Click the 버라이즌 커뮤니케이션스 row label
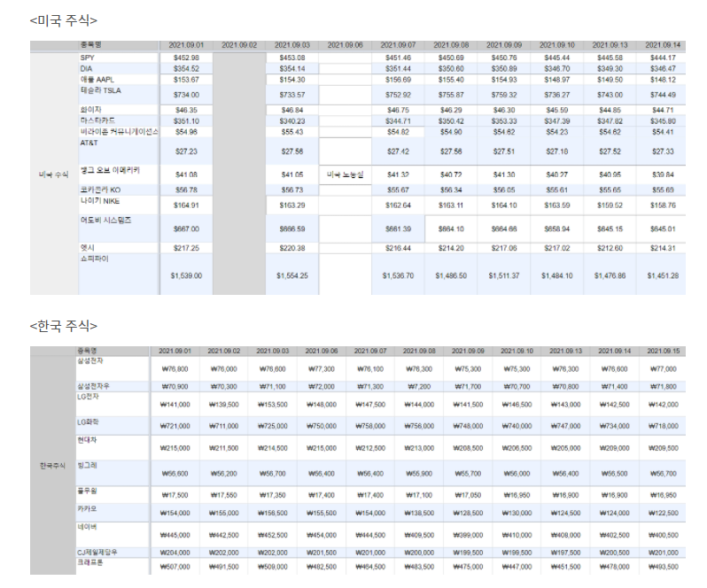Image resolution: width=707 pixels, height=588 pixels. [119, 132]
